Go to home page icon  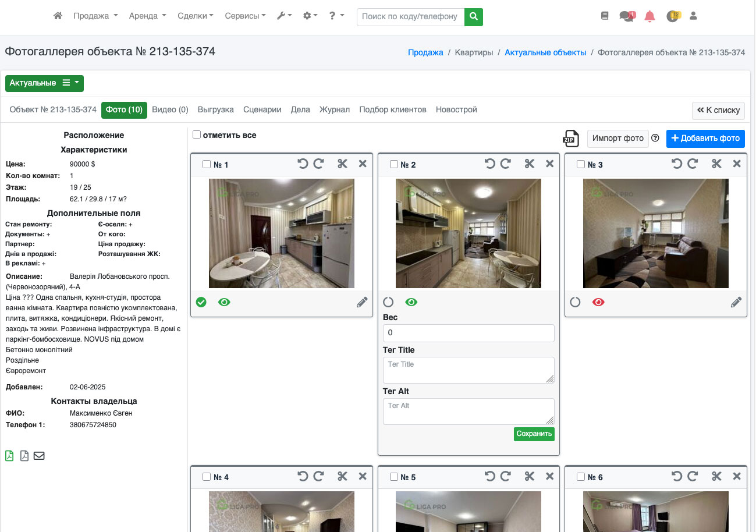click(58, 16)
